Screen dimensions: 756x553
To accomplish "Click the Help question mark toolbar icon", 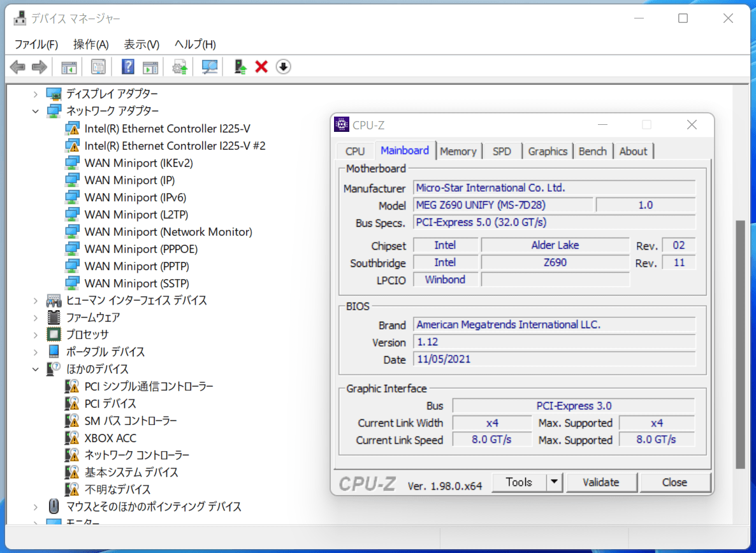I will tap(128, 67).
